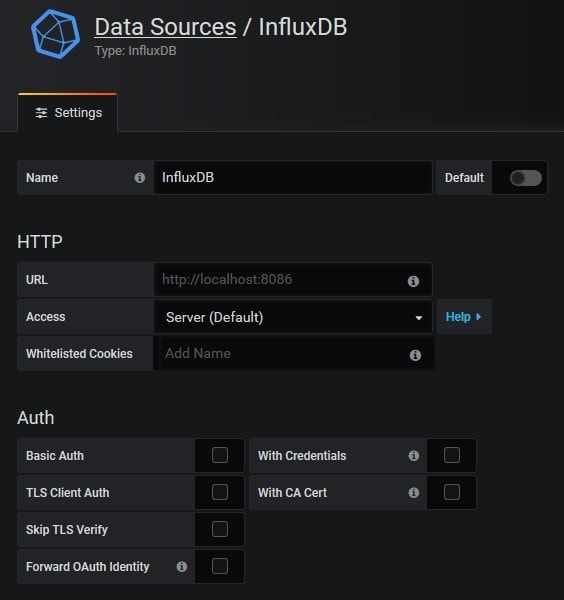Click the Whitelisted Cookies info icon

[x=415, y=355]
